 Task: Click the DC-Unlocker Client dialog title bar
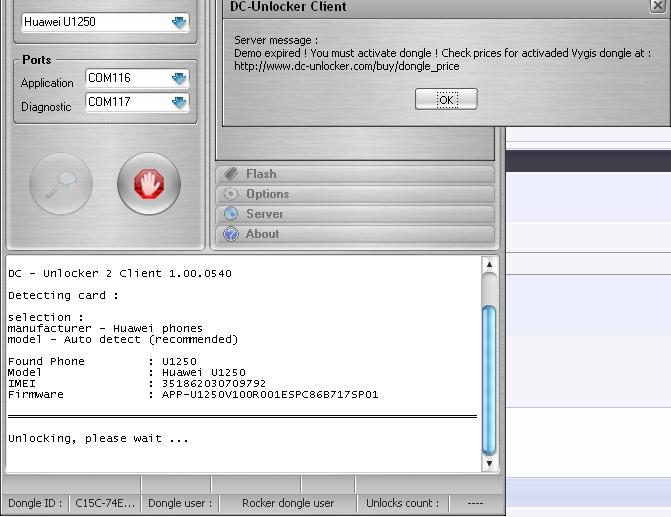click(x=400, y=7)
